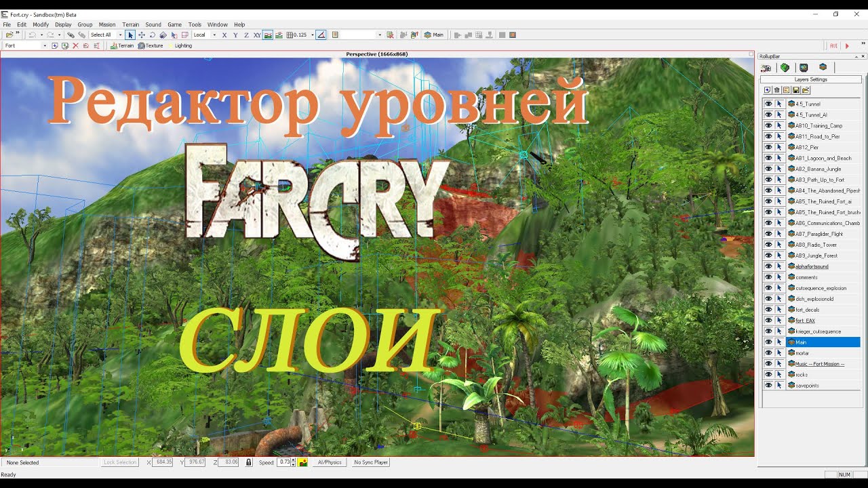Click the Undo arrow icon
The width and height of the screenshot is (868, 488).
coord(32,35)
